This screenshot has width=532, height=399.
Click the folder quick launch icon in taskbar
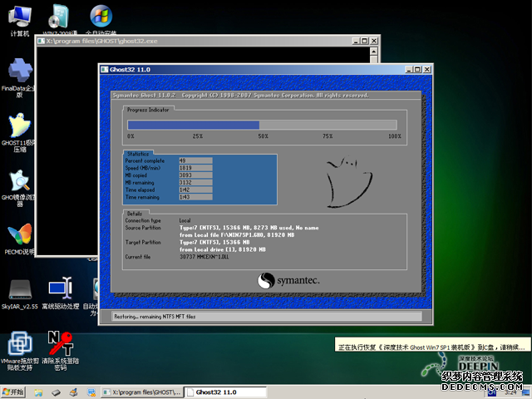click(x=38, y=392)
